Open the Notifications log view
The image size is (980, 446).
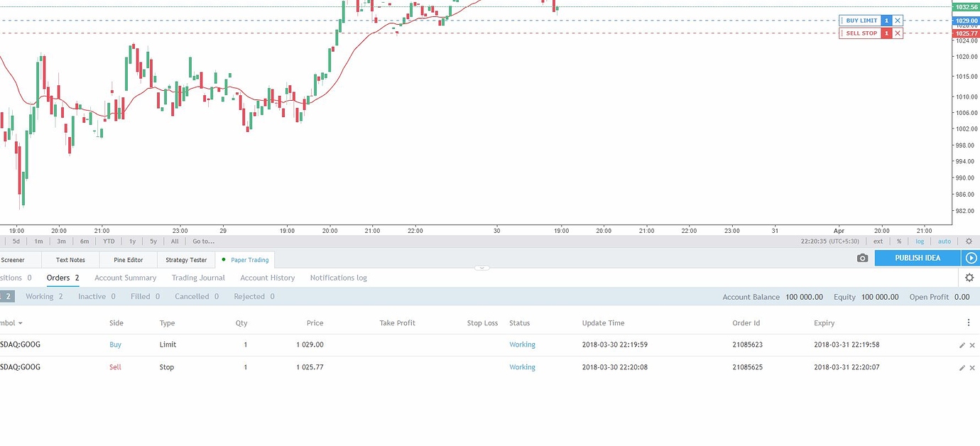click(338, 278)
